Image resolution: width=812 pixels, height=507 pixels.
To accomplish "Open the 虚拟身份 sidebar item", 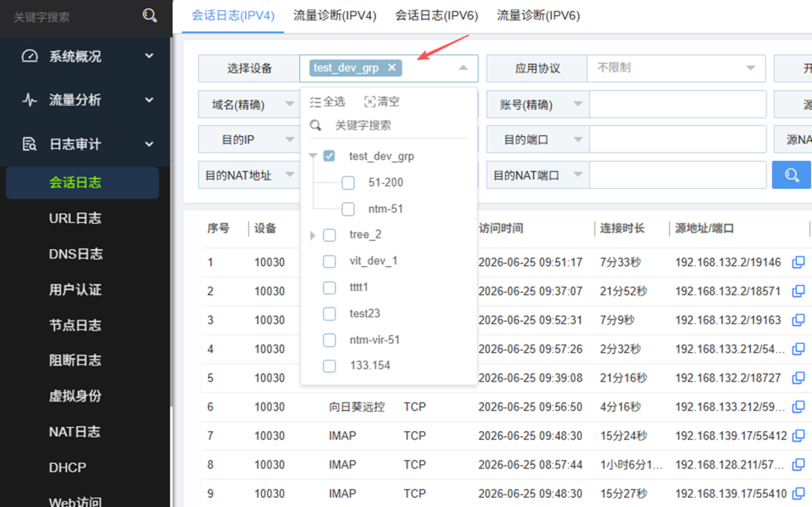I will click(75, 396).
